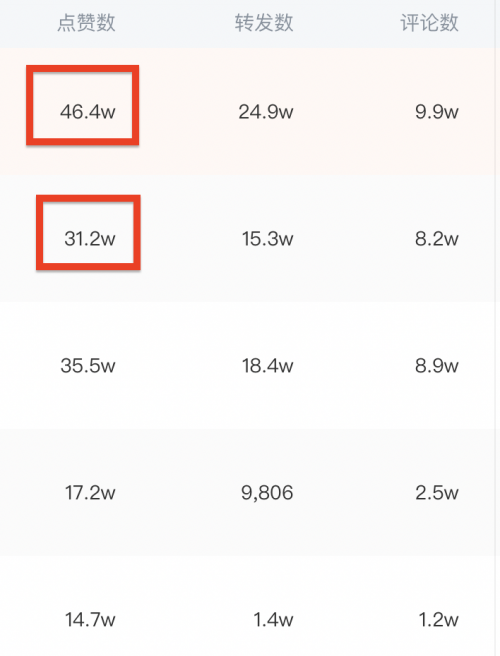Select the first highlighted table row
Image resolution: width=500 pixels, height=656 pixels.
point(247,111)
